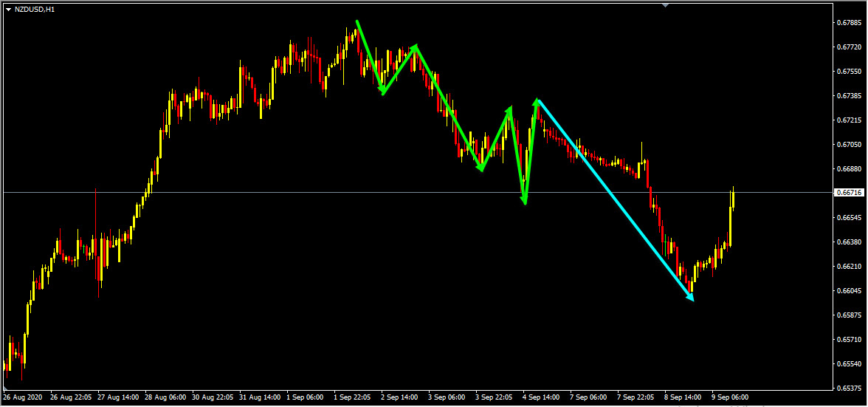
Task: Click the 3 Sep 22:05 time label
Action: click(495, 397)
